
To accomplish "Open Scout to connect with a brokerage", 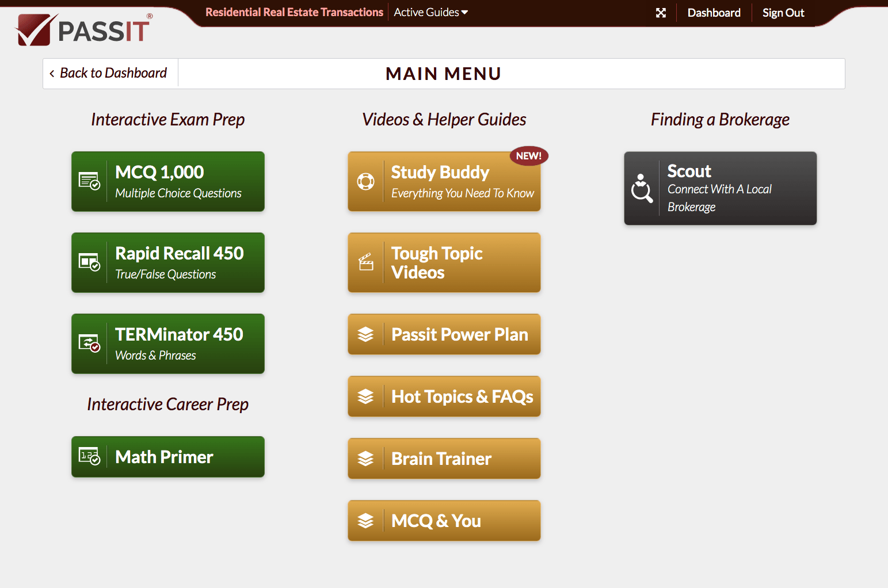I will coord(721,188).
